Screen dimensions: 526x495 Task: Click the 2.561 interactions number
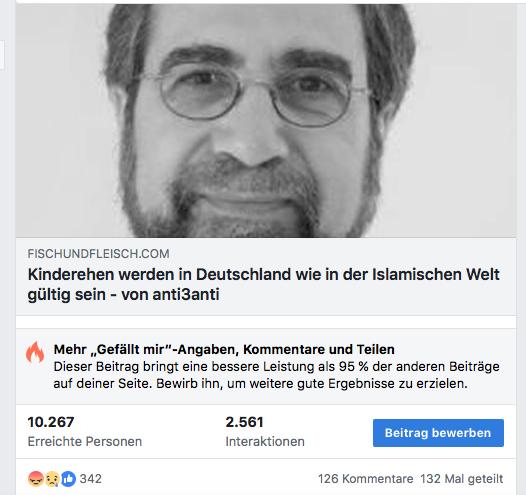pyautogui.click(x=245, y=422)
